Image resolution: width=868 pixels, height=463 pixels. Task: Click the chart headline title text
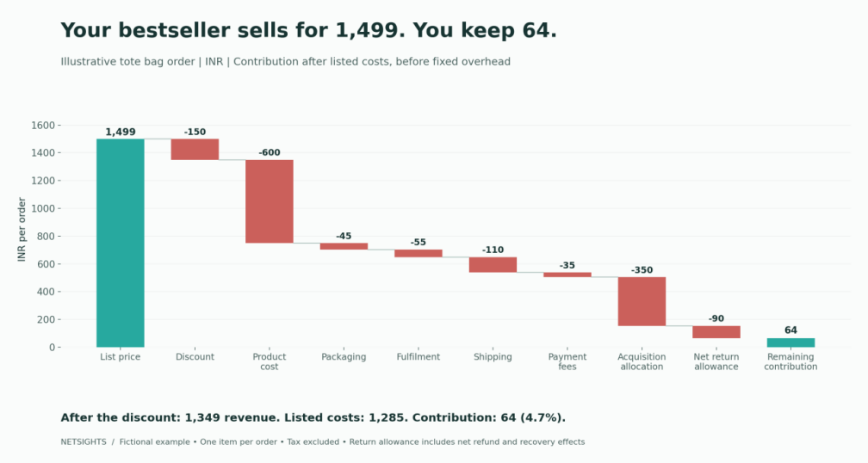click(308, 30)
